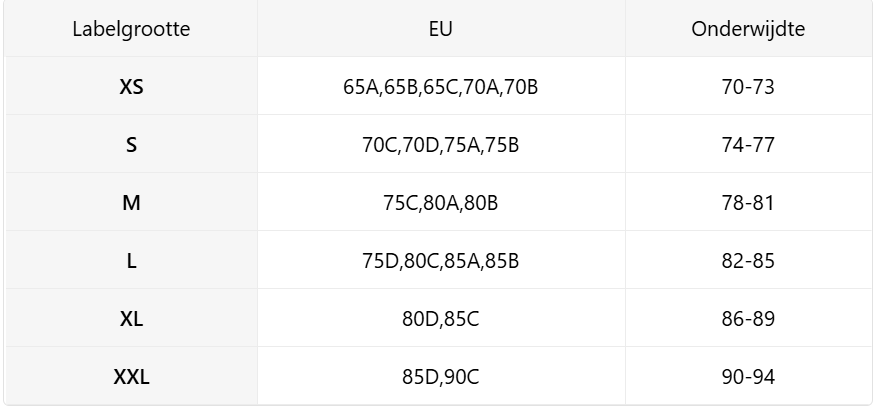Select the 90-94 Onderwijdte value

[x=748, y=377]
